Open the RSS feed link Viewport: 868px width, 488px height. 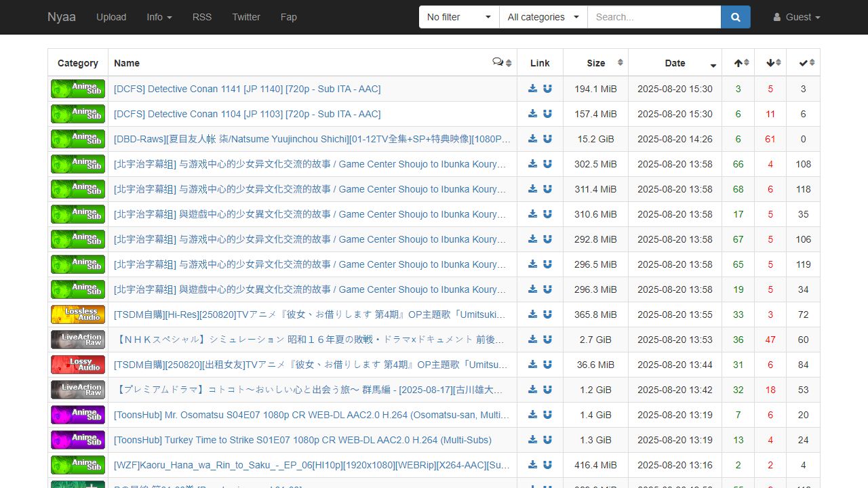pyautogui.click(x=202, y=17)
